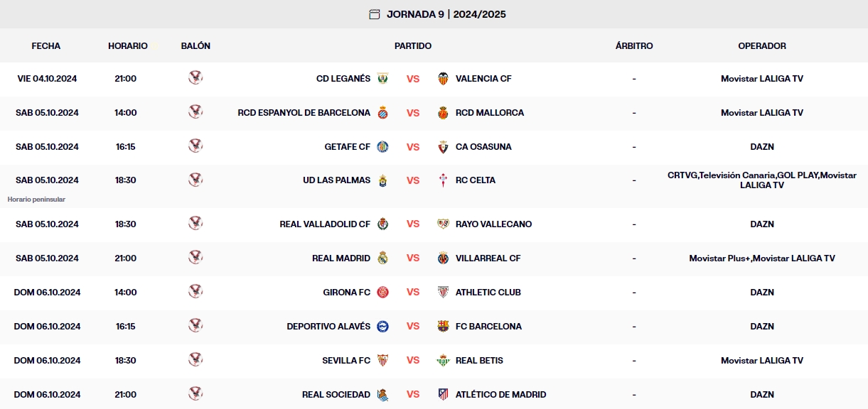Click the Real Madrid club crest
Screen dimensions: 868x409
tap(383, 258)
